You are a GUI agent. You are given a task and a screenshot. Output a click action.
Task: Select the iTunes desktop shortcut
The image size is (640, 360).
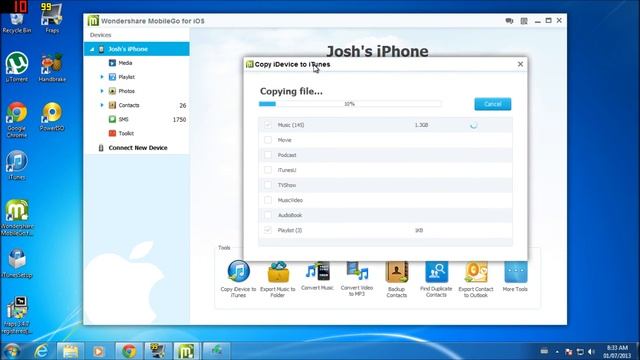(17, 165)
